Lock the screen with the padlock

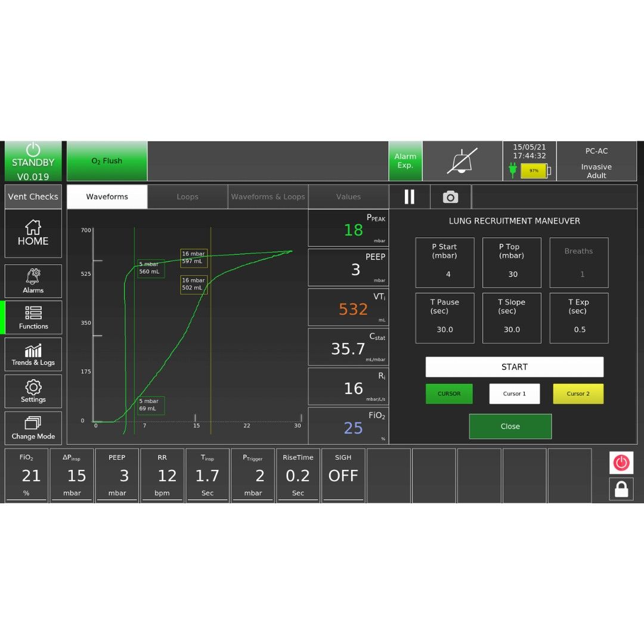tap(621, 489)
